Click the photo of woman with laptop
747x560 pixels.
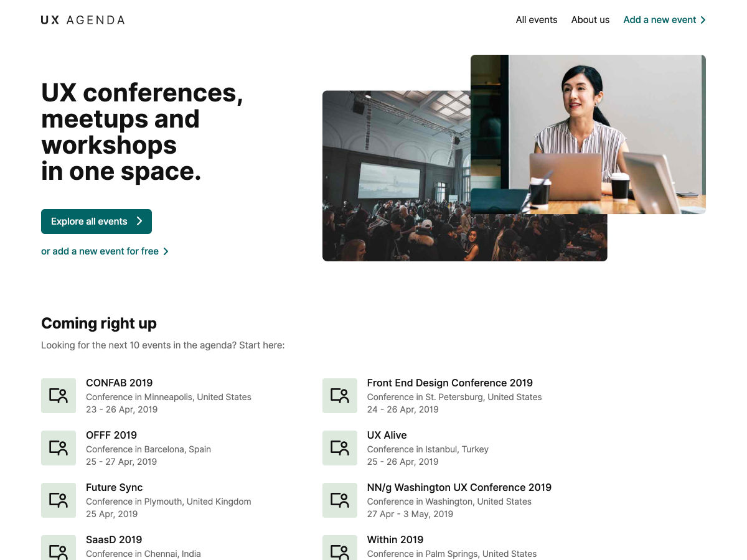(588, 134)
